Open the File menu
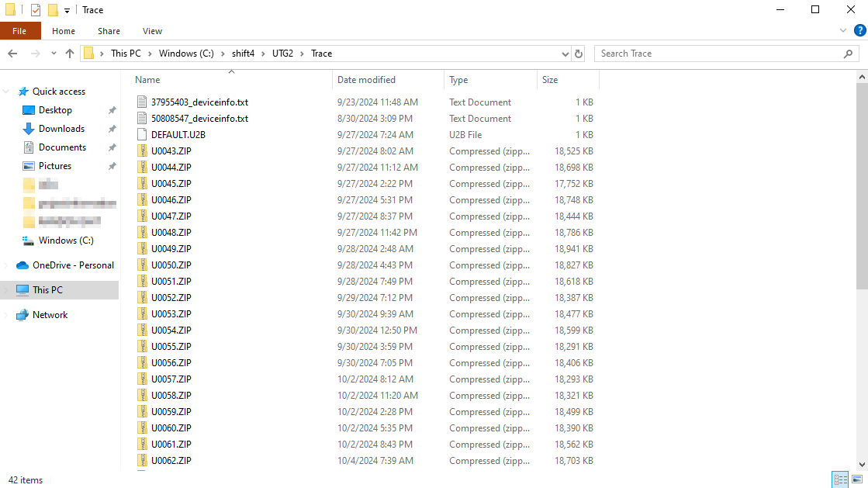The width and height of the screenshot is (868, 488). tap(19, 31)
